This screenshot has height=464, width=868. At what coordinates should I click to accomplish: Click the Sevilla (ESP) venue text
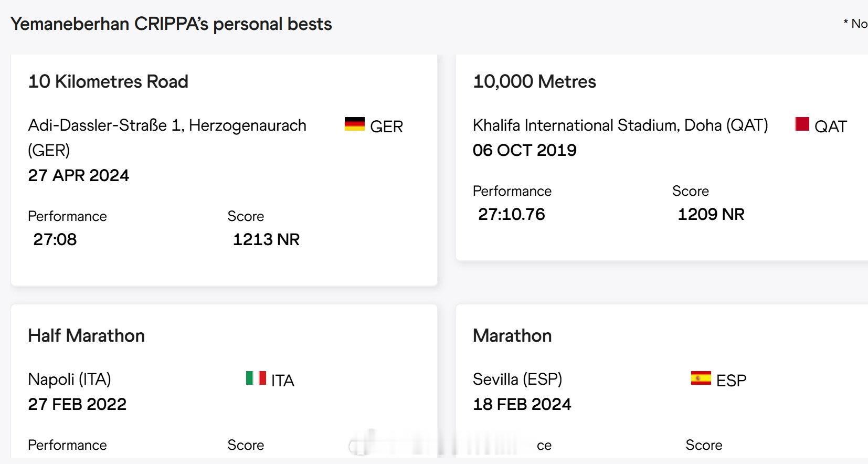[517, 379]
